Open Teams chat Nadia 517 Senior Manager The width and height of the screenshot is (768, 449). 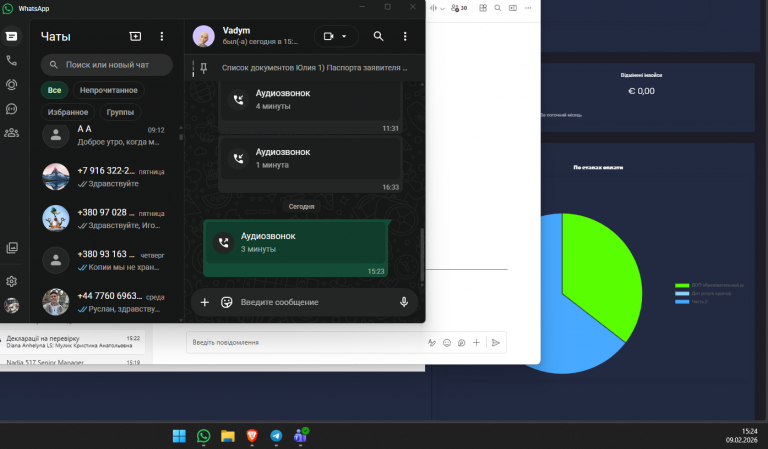tap(72, 362)
